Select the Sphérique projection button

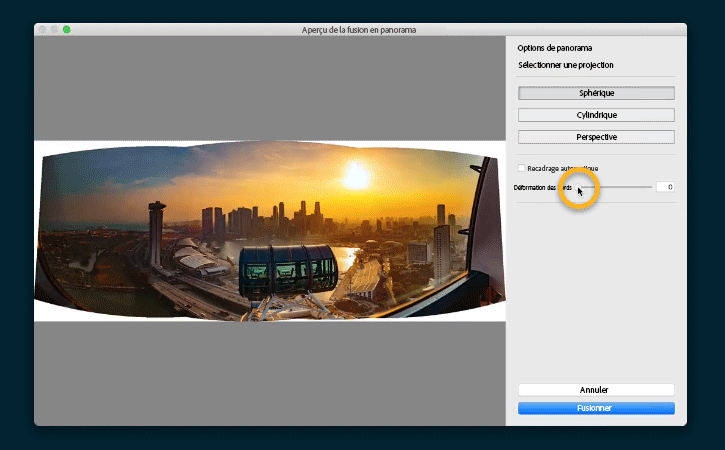pyautogui.click(x=596, y=93)
